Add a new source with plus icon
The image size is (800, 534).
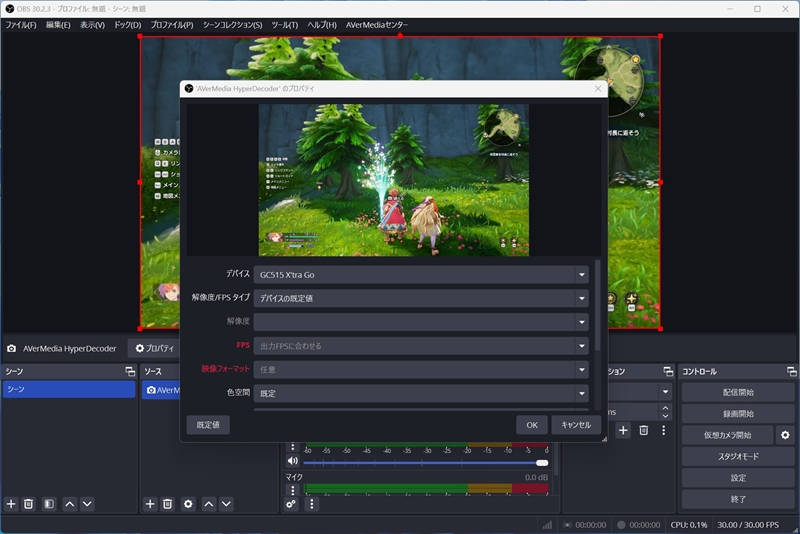(150, 504)
